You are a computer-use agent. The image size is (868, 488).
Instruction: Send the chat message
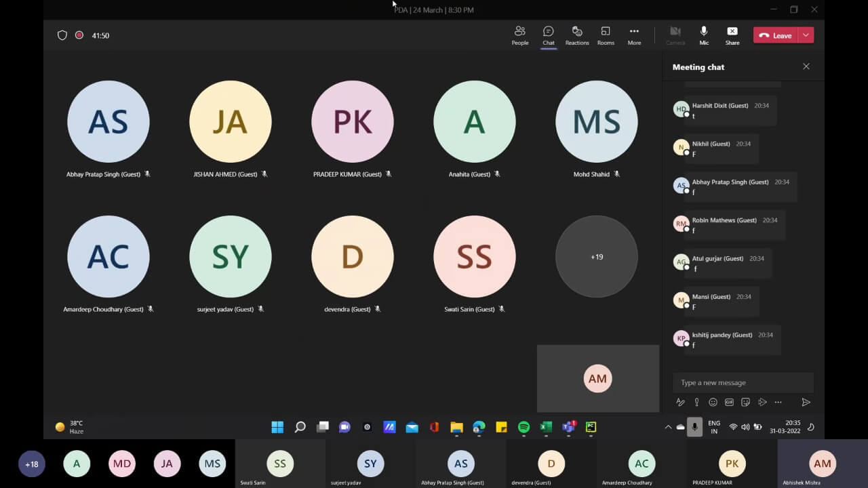[x=806, y=402]
